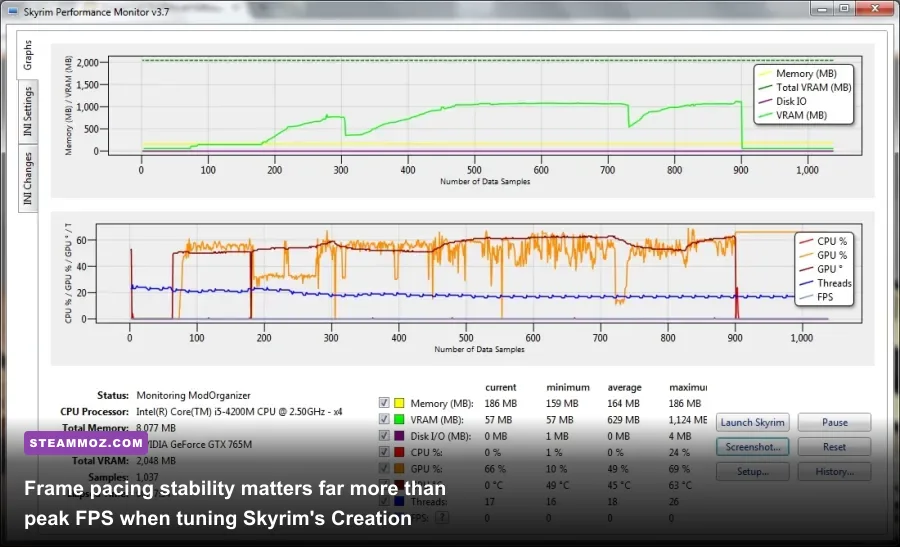
Task: Open the History... window
Action: 835,472
